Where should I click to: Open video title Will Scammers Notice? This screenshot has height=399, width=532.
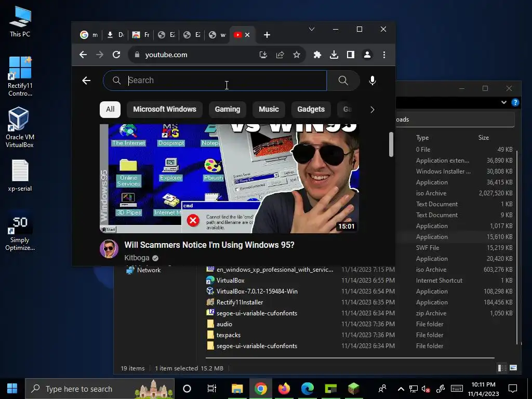209,245
